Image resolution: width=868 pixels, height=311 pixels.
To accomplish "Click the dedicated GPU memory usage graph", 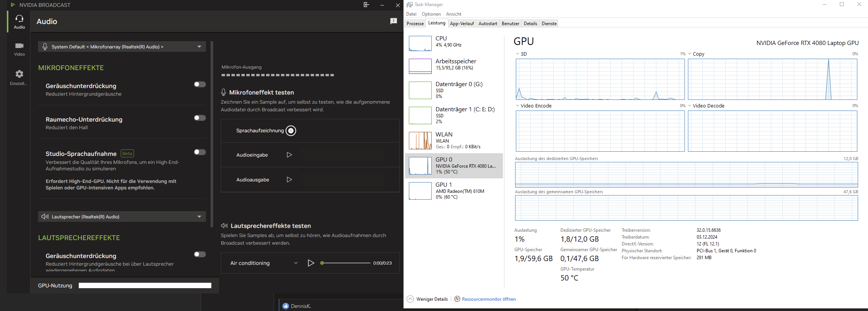I will (x=686, y=175).
